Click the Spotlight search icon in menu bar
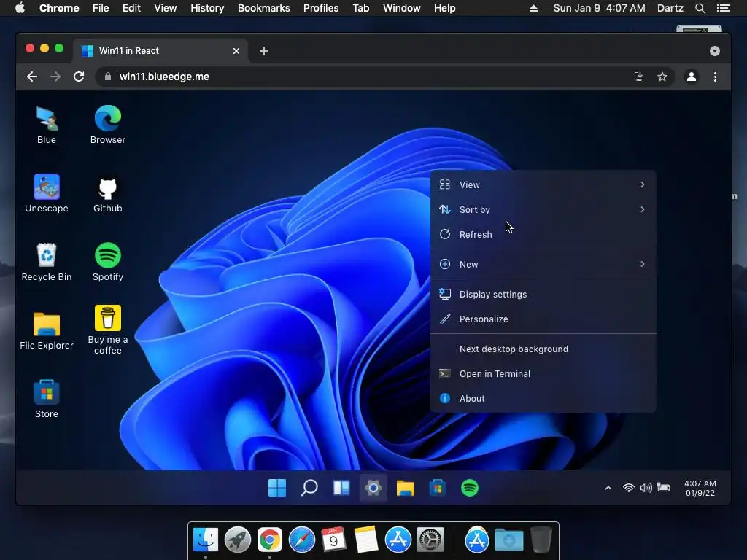 [x=700, y=8]
